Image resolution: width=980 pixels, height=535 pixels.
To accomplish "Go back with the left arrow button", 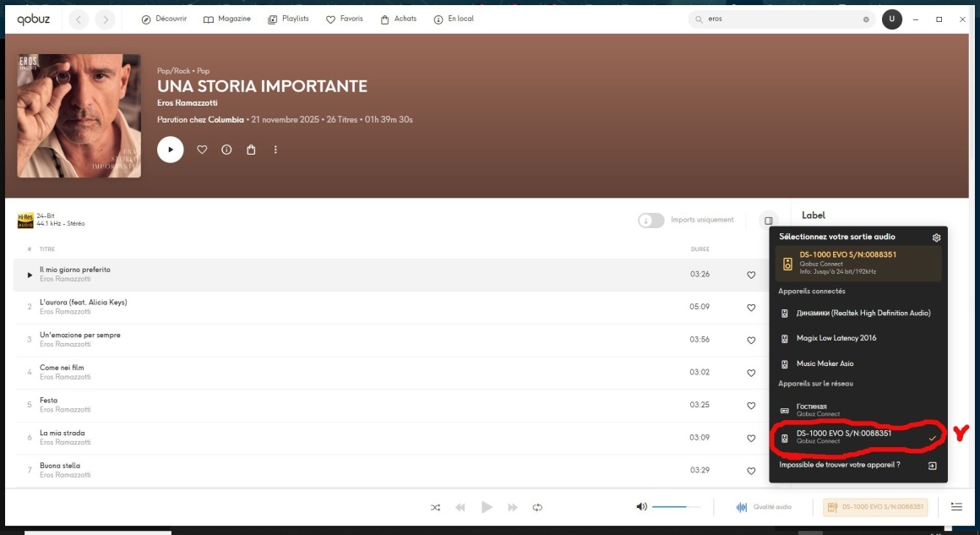I will [78, 19].
